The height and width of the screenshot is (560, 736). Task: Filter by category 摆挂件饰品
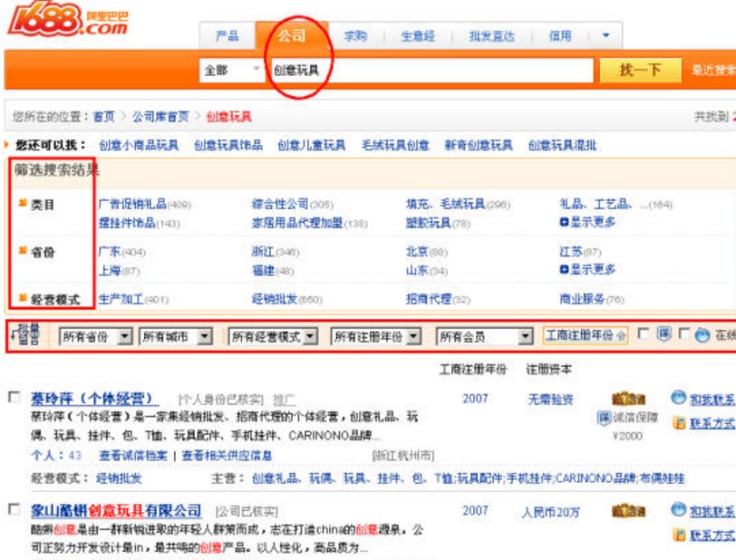pos(127,223)
